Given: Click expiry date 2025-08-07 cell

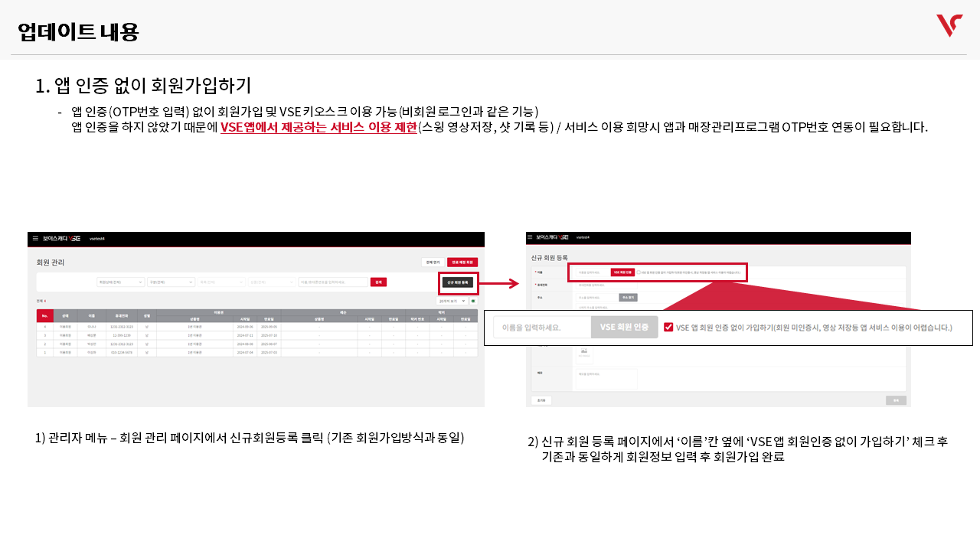Looking at the screenshot, I should 269,344.
